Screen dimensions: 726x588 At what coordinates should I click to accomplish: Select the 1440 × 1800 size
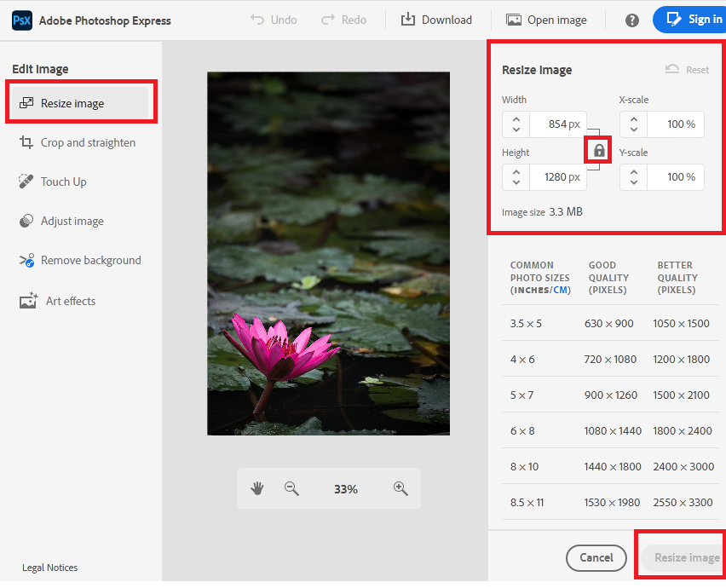(x=613, y=466)
